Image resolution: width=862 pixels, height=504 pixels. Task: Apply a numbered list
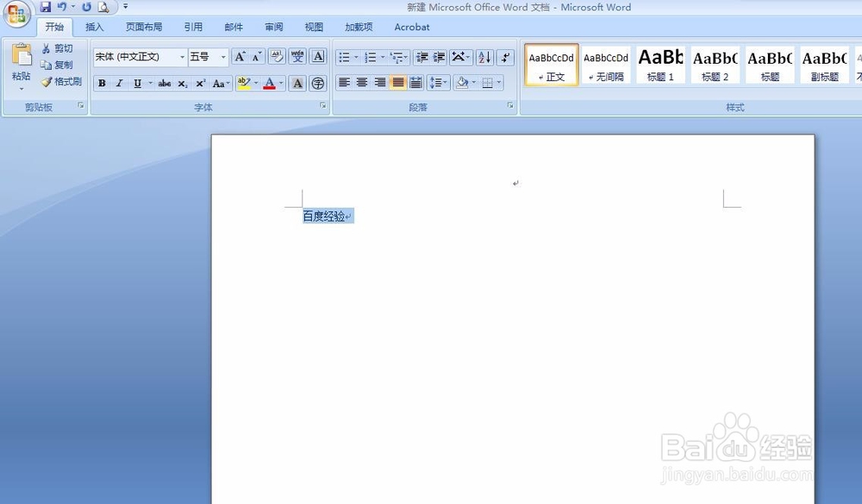[x=371, y=57]
